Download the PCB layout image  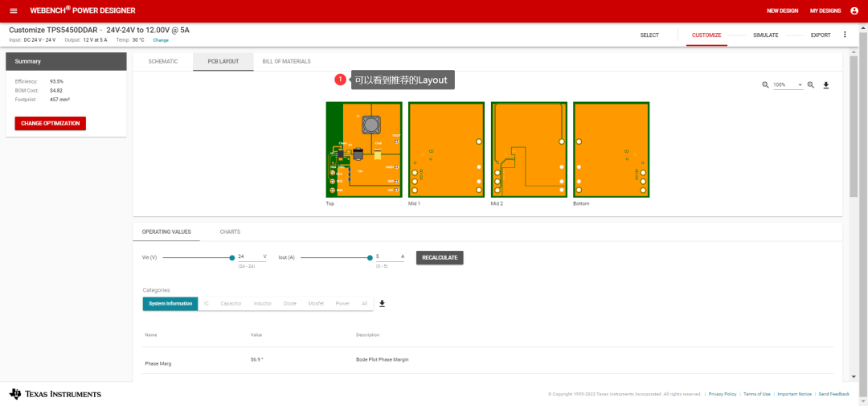coord(826,85)
